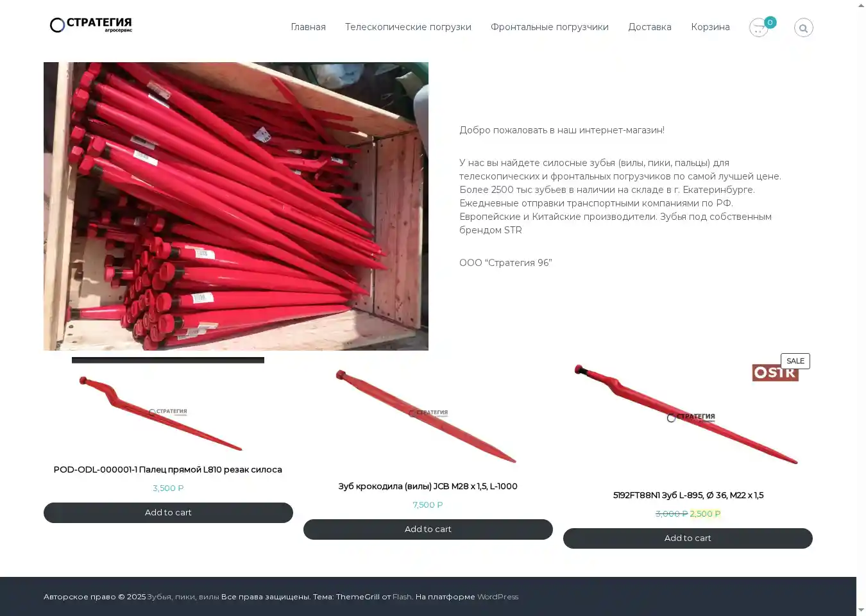
Task: Open the Главная menu item
Action: click(x=308, y=27)
